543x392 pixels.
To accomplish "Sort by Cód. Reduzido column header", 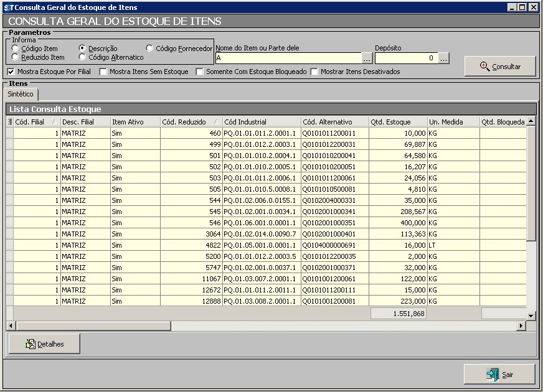I will (191, 122).
